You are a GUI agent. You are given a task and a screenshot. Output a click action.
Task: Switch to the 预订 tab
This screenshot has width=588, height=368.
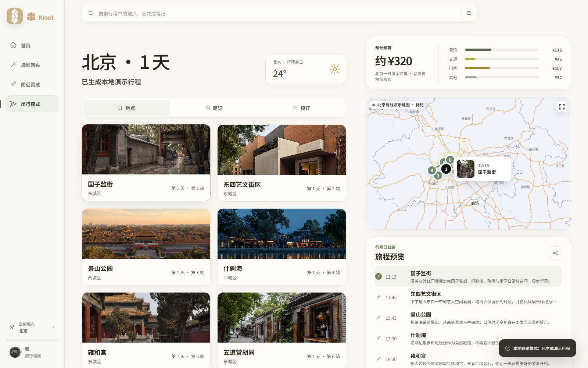(301, 108)
